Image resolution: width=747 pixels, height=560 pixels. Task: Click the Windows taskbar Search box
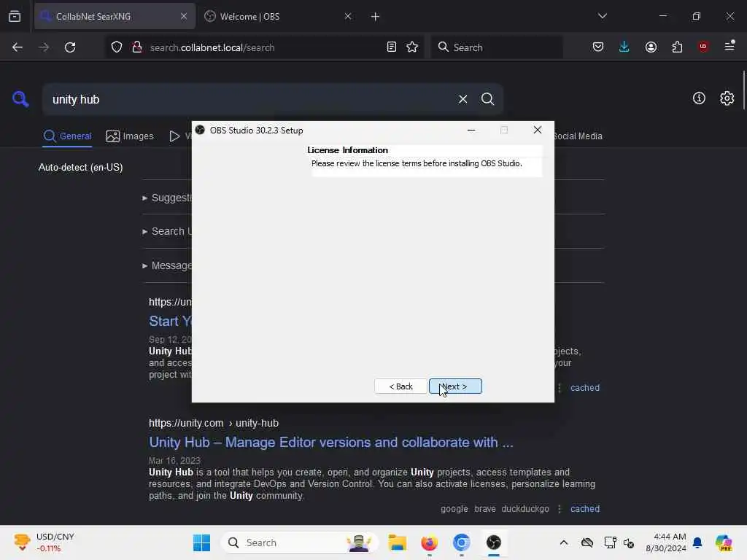click(300, 542)
